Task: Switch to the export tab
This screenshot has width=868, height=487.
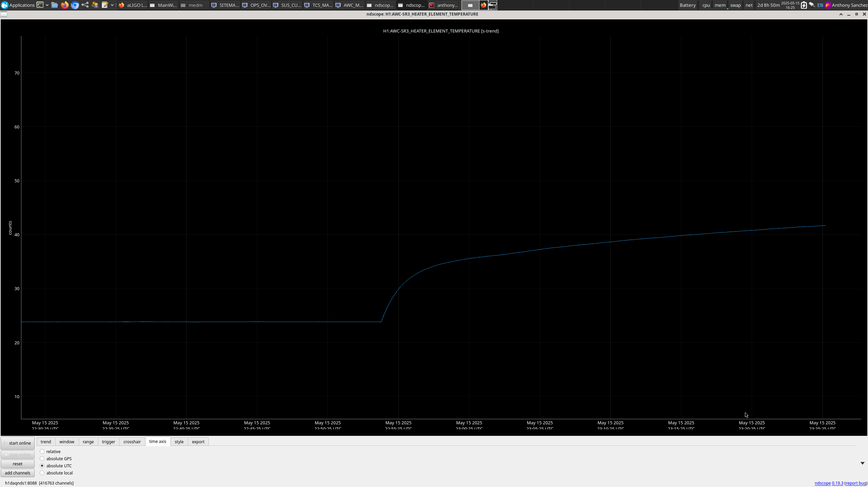Action: (198, 442)
